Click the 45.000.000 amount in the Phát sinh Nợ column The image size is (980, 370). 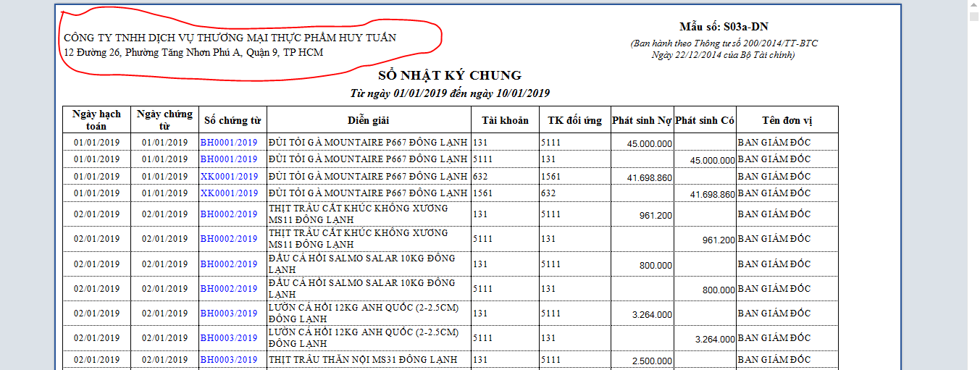[x=650, y=144]
